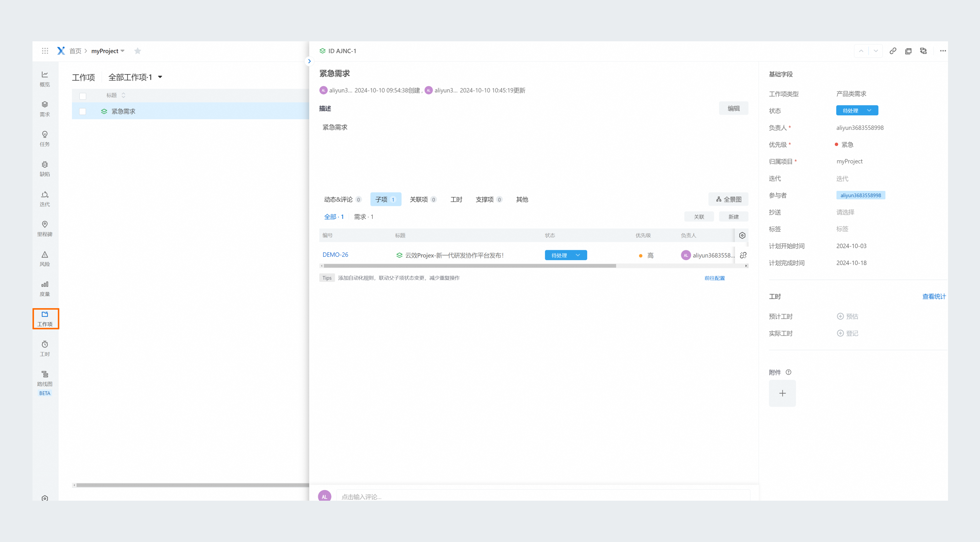Image resolution: width=980 pixels, height=542 pixels.
Task: Click attachment help question icon
Action: 788,372
